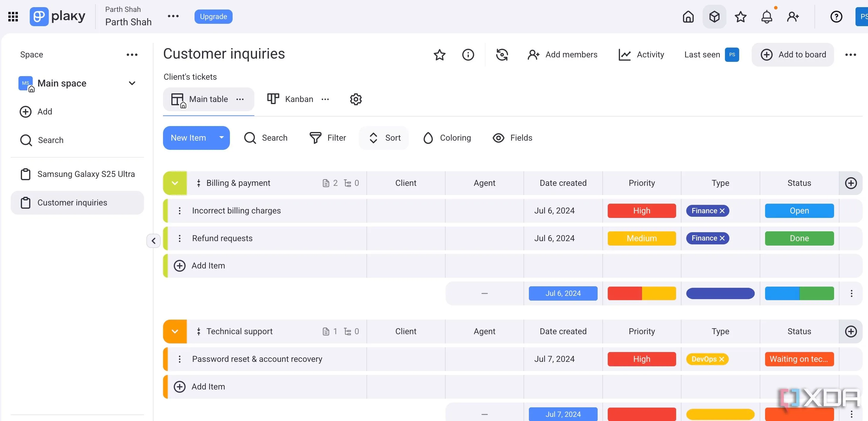Favorite the Customer inquiries board star
The height and width of the screenshot is (421, 868).
click(439, 55)
